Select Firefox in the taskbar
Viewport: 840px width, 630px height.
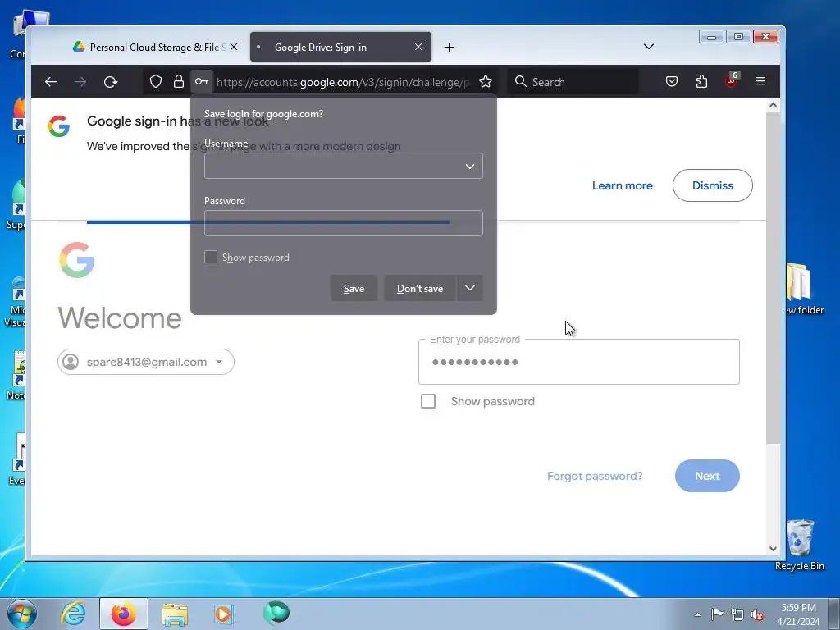123,614
